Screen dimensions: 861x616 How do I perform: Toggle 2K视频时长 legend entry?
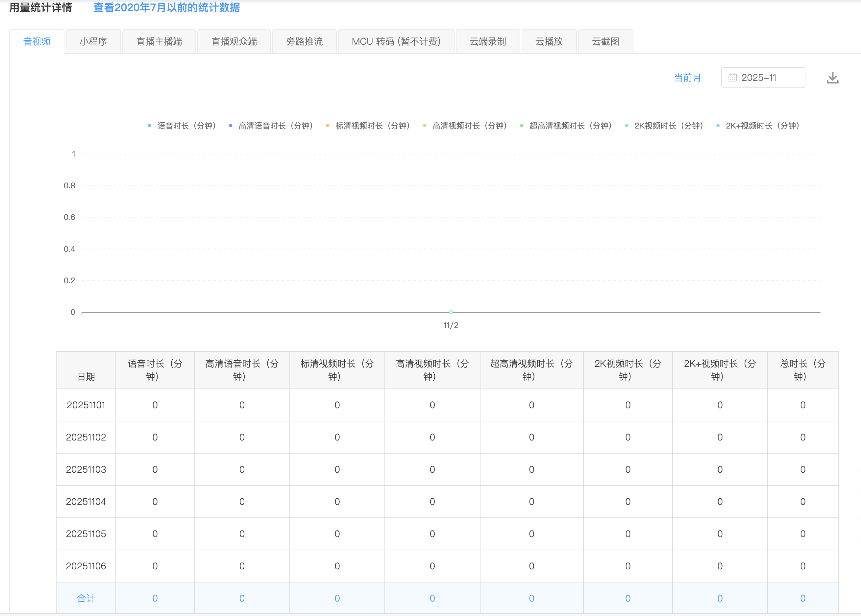coord(664,126)
